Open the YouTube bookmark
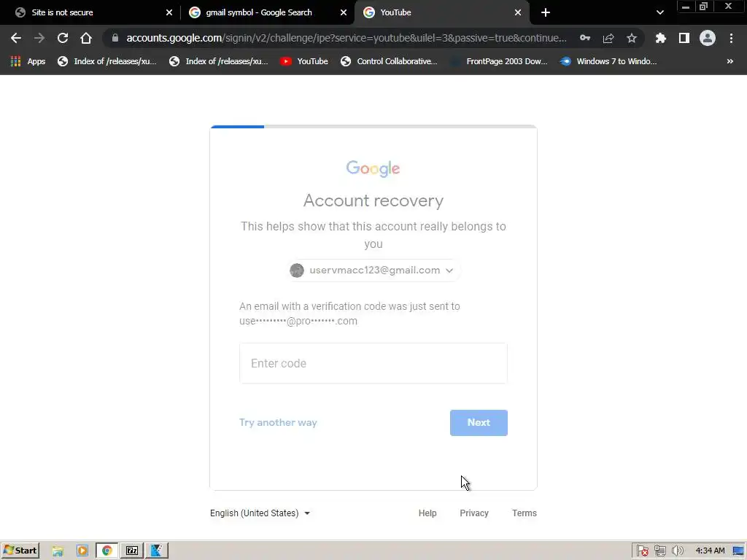Viewport: 747px width, 560px height. click(x=304, y=61)
